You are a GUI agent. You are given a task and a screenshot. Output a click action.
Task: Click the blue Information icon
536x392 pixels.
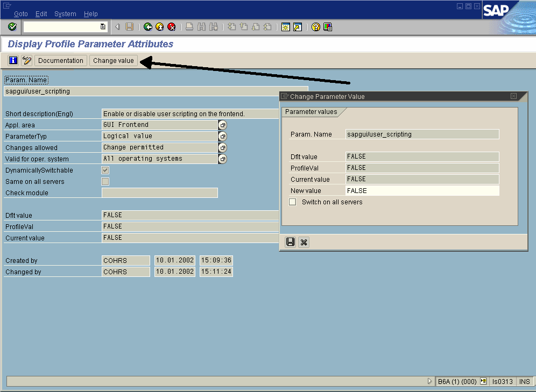click(13, 61)
